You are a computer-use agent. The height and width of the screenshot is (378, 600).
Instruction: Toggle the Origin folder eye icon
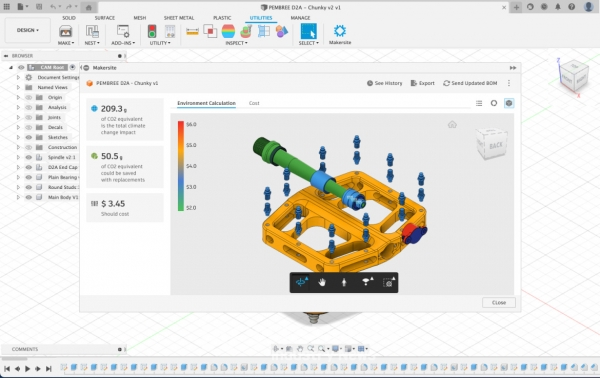29,98
